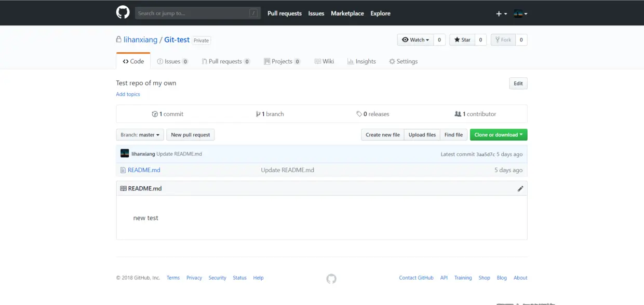Image resolution: width=644 pixels, height=305 pixels.
Task: Click the Private repository label
Action: pos(202,40)
